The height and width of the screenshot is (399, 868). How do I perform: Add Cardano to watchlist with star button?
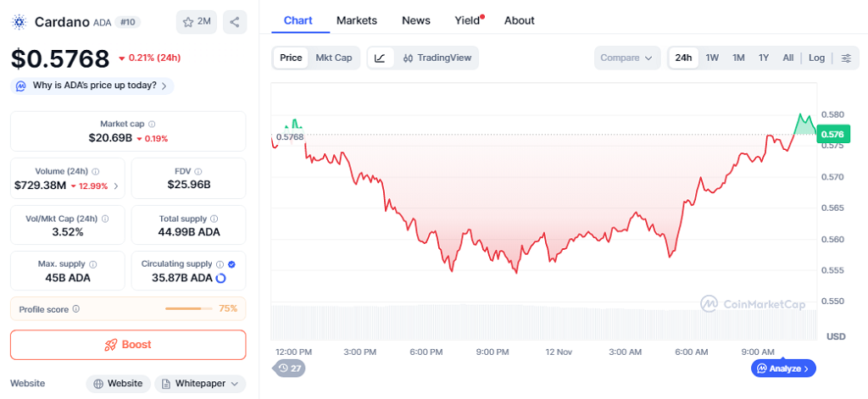pyautogui.click(x=197, y=22)
